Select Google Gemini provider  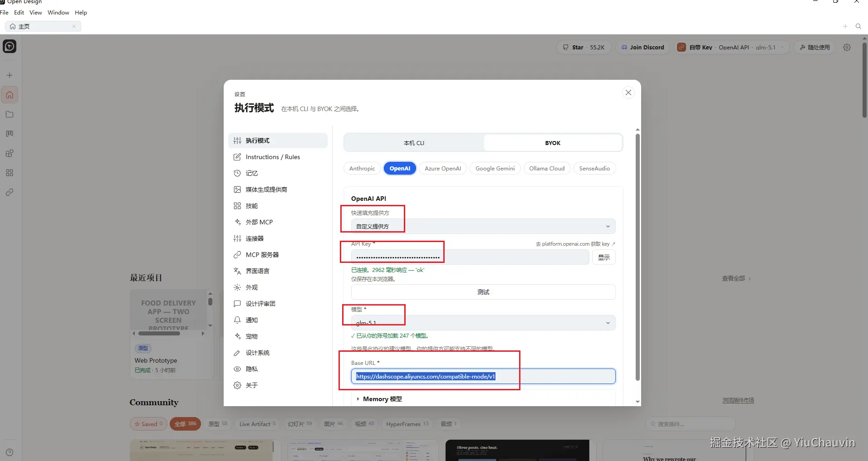click(x=495, y=168)
